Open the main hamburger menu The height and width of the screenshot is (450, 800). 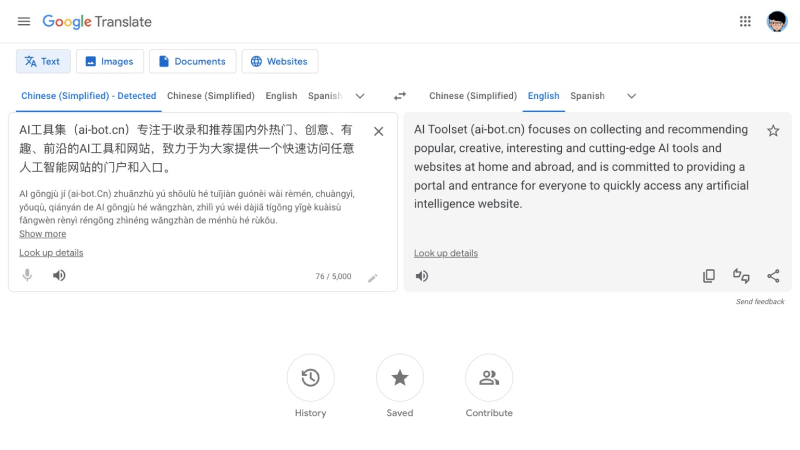coord(23,21)
